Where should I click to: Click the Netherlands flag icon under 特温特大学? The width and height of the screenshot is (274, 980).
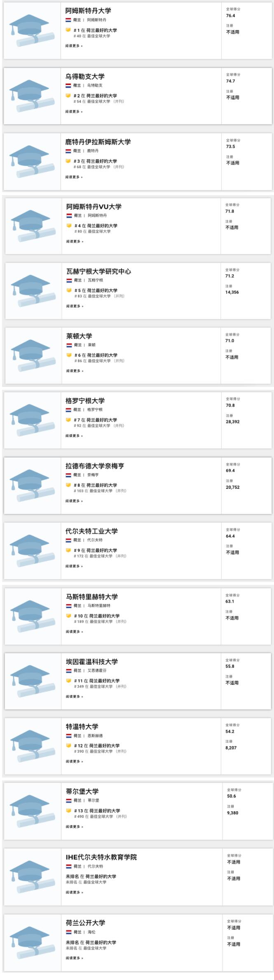click(x=69, y=735)
